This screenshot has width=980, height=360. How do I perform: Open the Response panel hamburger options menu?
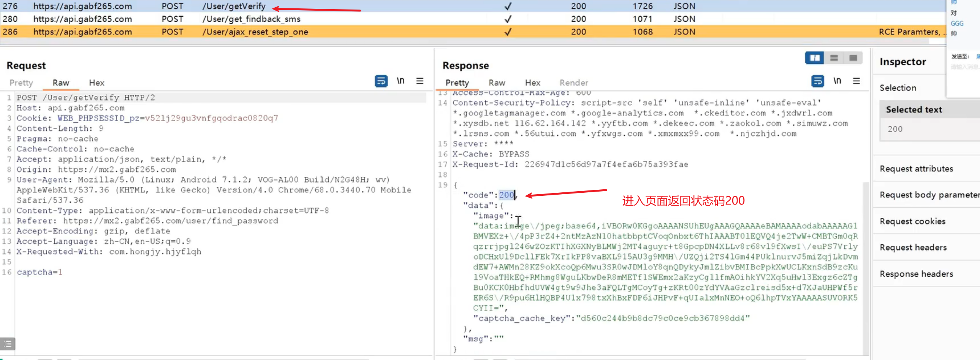857,81
